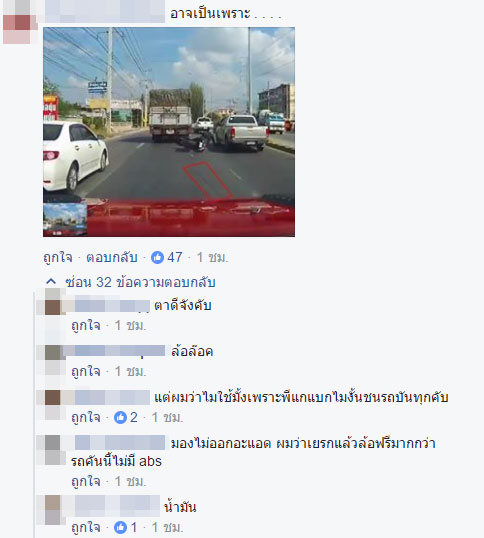Image resolution: width=484 pixels, height=538 pixels.
Task: Click the main comment's 1 ชม. timestamp
Action: click(x=212, y=257)
